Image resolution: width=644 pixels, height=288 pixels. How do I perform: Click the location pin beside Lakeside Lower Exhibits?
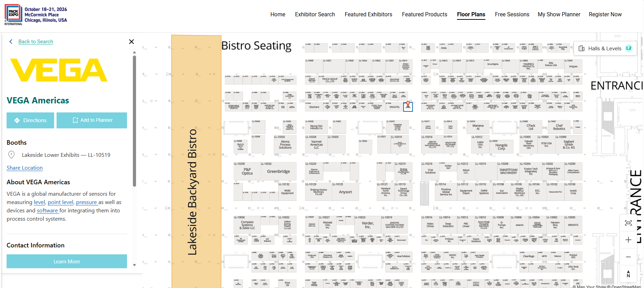[11, 155]
